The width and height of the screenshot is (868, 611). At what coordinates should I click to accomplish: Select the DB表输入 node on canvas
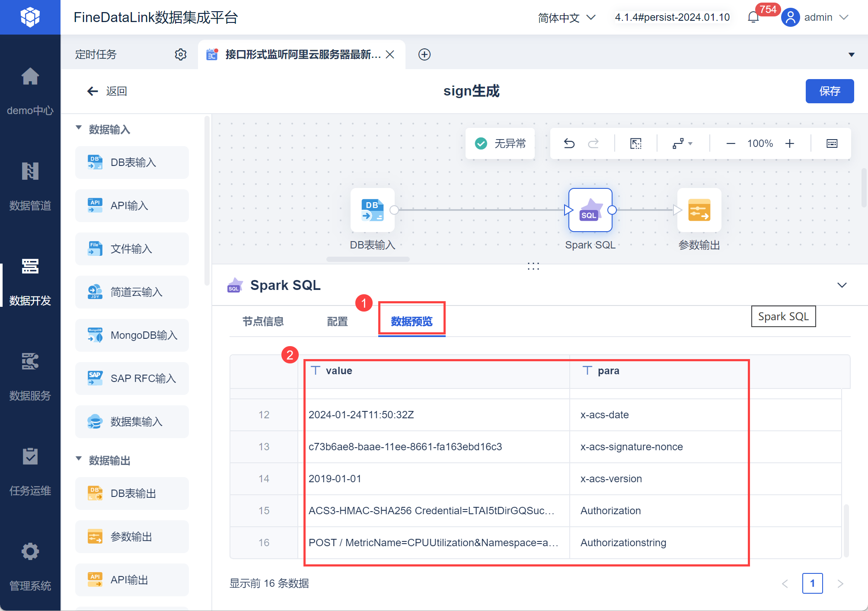click(372, 210)
